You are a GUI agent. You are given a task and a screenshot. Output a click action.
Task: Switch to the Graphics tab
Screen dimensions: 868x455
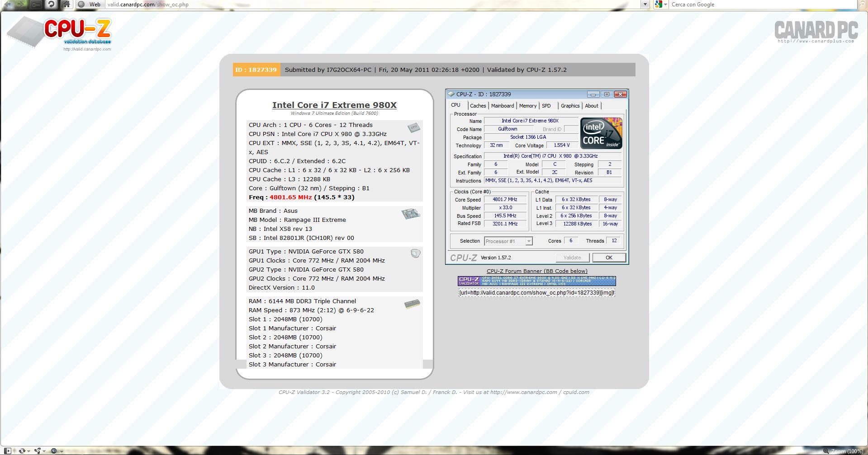[570, 106]
